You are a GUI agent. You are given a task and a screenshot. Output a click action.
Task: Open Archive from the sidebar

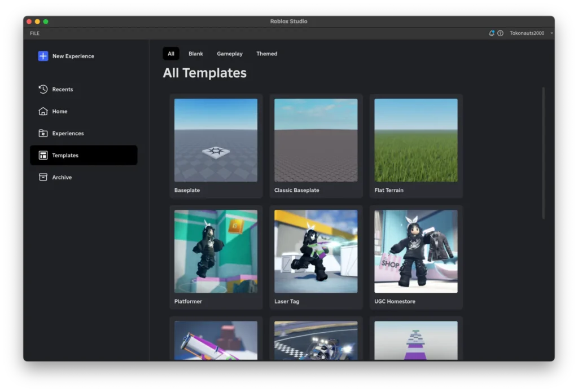coord(84,177)
